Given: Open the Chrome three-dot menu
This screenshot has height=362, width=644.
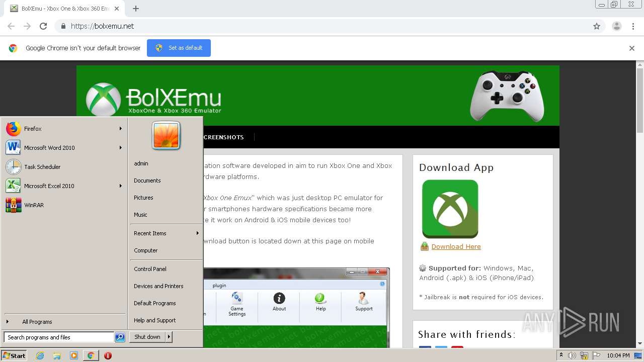Looking at the screenshot, I should (633, 26).
